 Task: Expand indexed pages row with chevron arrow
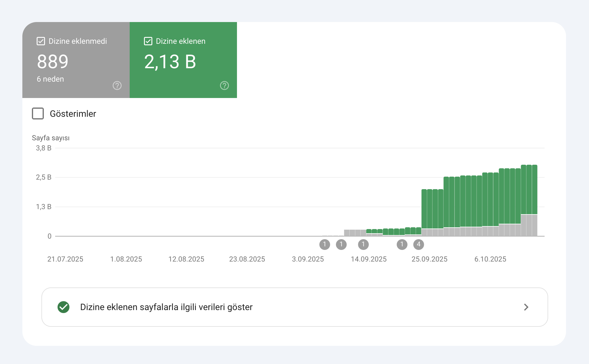(x=526, y=307)
